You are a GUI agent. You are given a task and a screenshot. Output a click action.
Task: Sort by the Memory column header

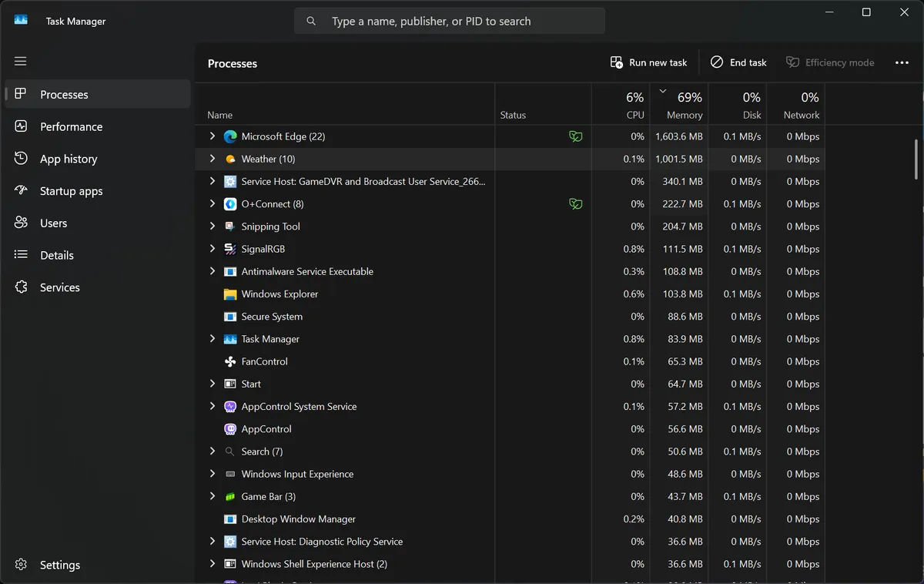click(x=679, y=104)
